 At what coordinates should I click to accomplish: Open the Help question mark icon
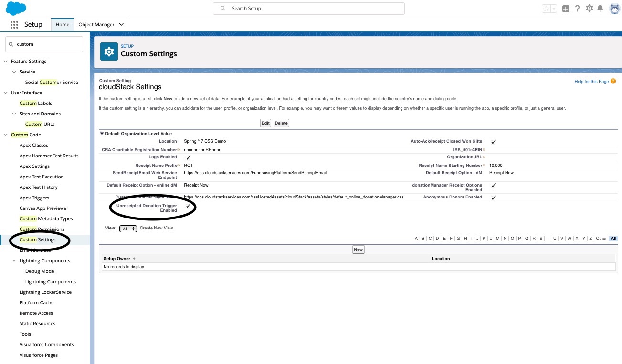pyautogui.click(x=577, y=9)
